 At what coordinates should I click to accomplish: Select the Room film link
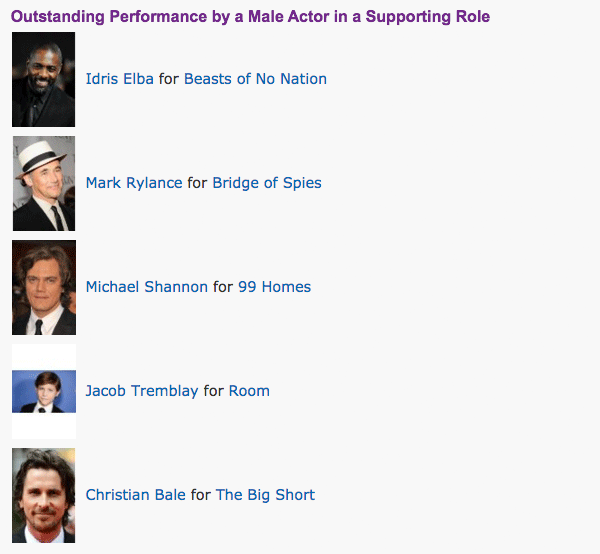249,391
